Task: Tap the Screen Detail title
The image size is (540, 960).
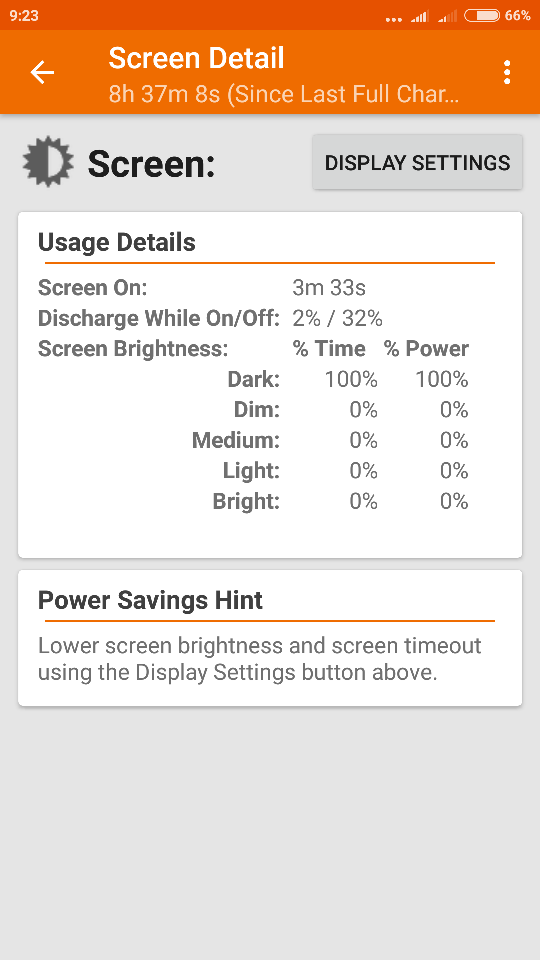Action: pos(197,58)
